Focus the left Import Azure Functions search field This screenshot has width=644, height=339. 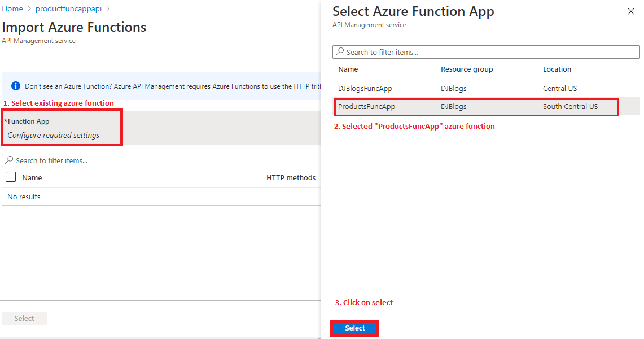pyautogui.click(x=161, y=160)
